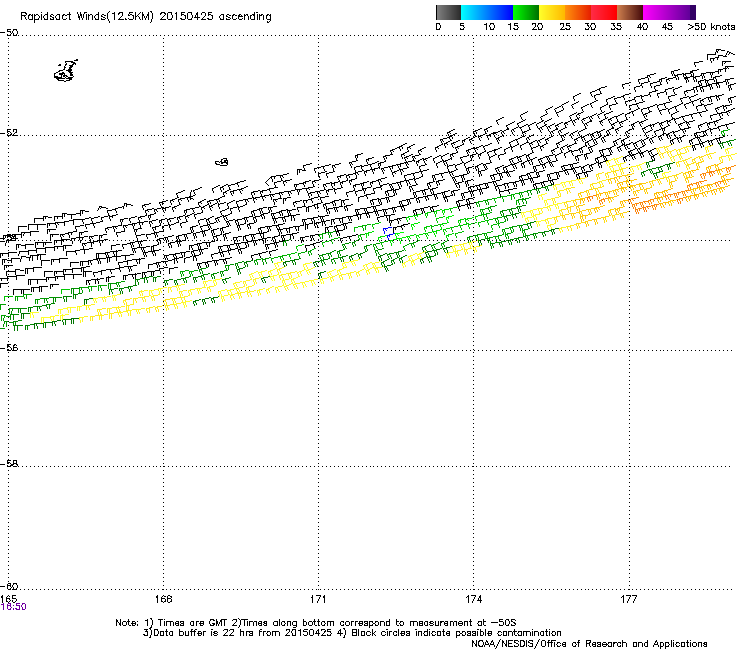Image resolution: width=740 pixels, height=650 pixels.
Task: Click the date '20150425' in the title
Action: [x=186, y=17]
